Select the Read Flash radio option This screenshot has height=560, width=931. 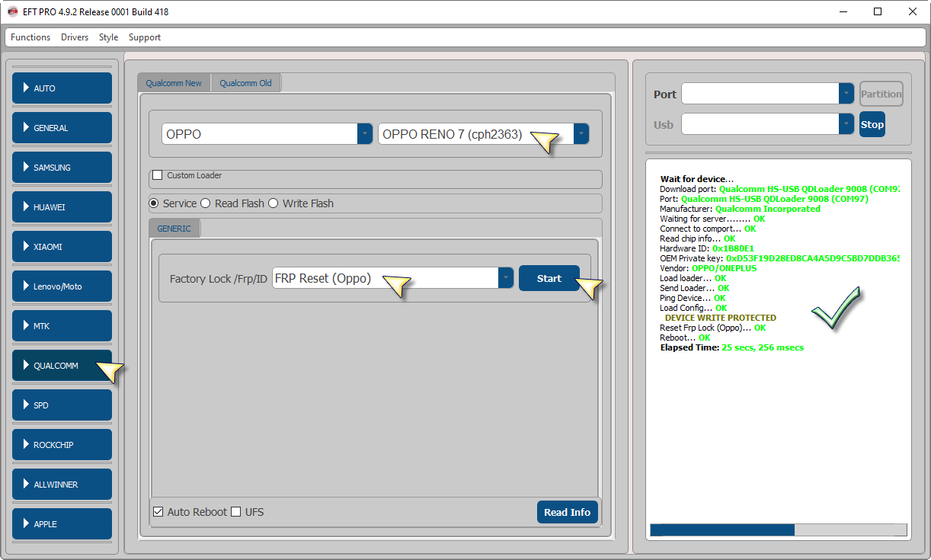pos(206,203)
